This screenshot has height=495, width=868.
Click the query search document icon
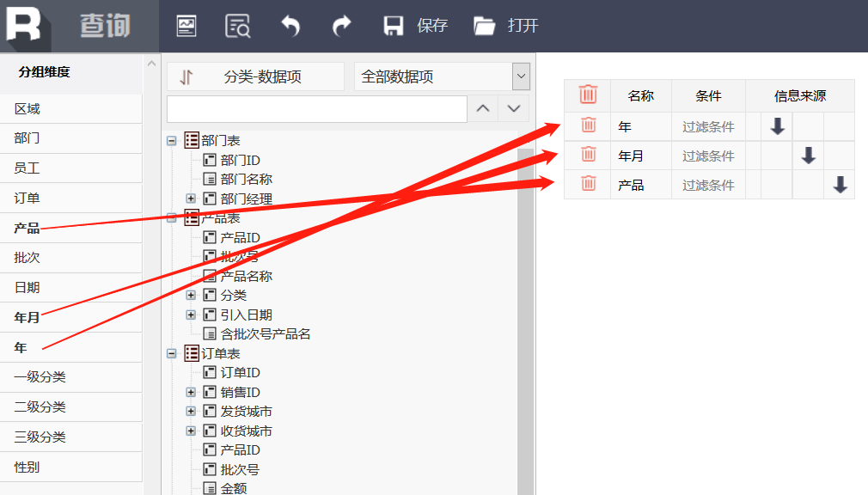point(237,26)
